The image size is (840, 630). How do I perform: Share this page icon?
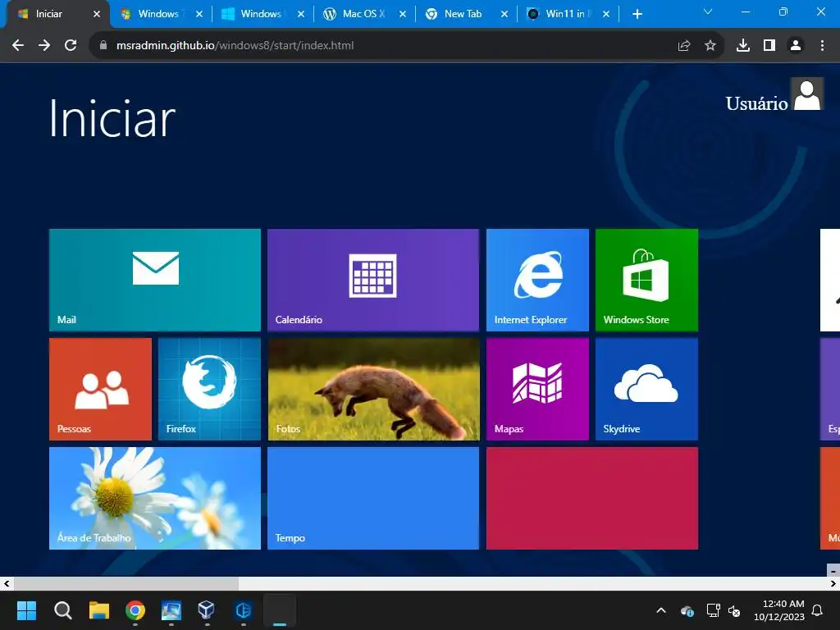click(x=683, y=46)
